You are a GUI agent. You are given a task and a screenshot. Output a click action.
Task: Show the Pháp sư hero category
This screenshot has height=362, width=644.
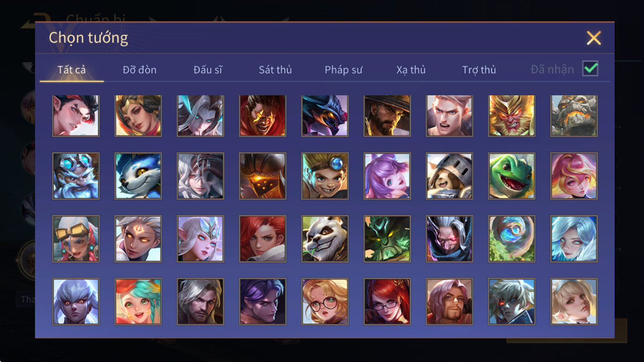(343, 70)
